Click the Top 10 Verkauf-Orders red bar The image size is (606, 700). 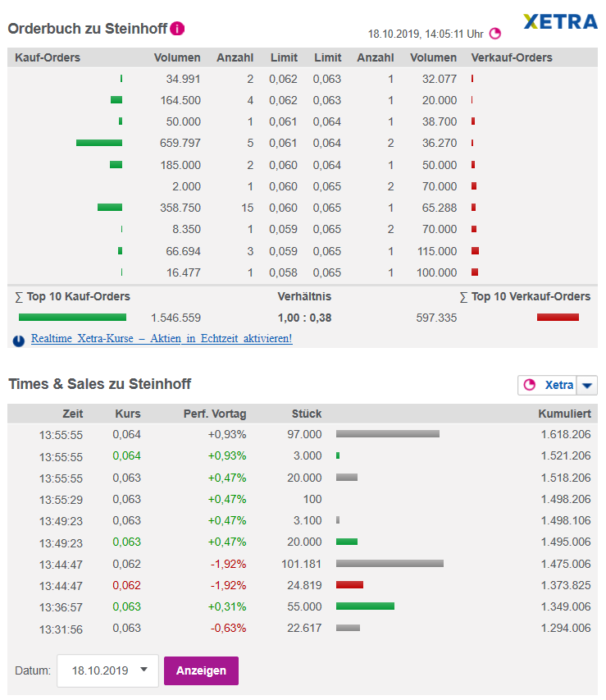558,317
